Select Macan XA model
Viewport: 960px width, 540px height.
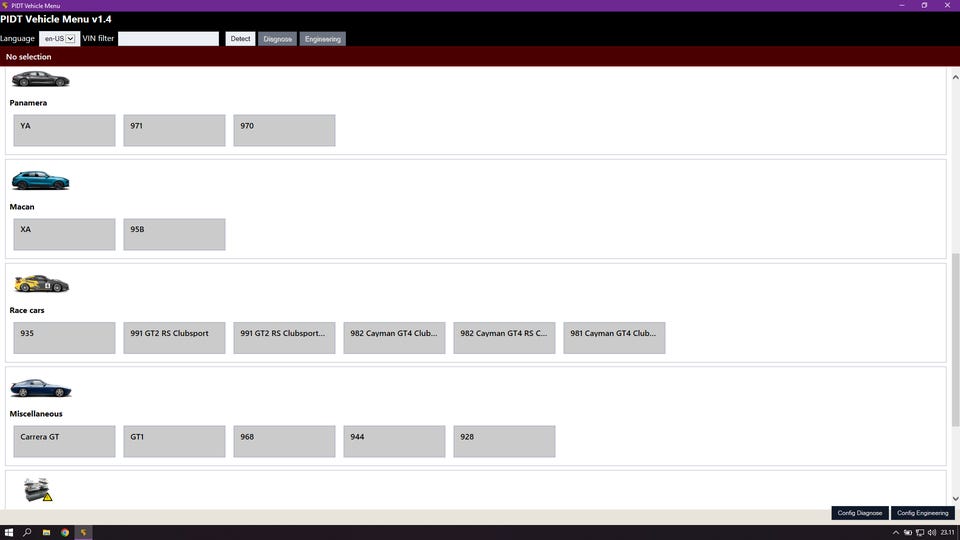[x=64, y=234]
